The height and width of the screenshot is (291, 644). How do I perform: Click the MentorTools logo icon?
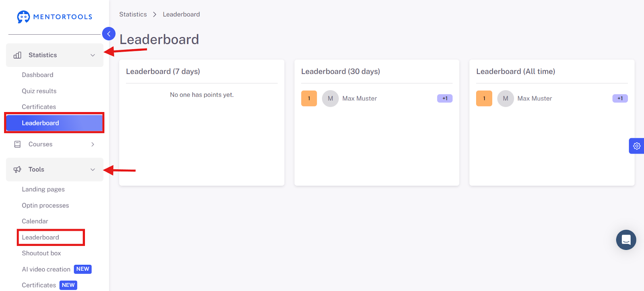tap(23, 17)
